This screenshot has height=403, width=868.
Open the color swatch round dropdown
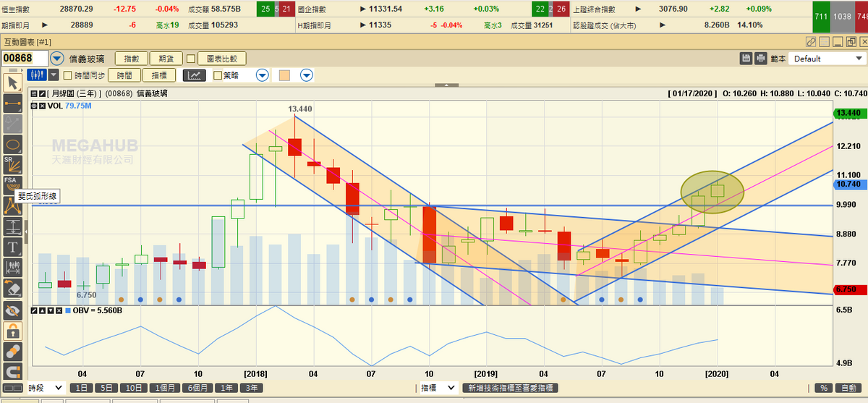tap(307, 75)
